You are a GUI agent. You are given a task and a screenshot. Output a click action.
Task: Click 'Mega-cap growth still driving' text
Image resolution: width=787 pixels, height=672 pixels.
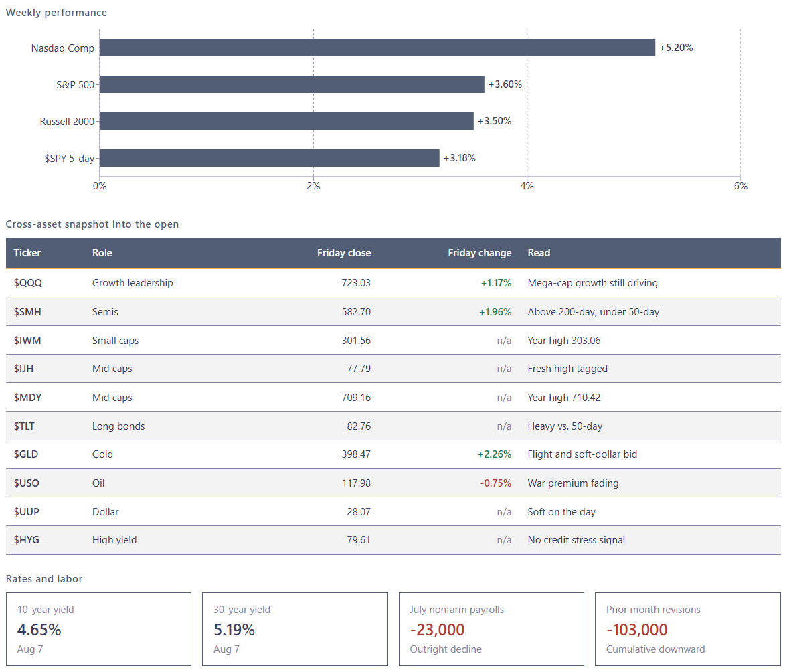click(x=592, y=283)
